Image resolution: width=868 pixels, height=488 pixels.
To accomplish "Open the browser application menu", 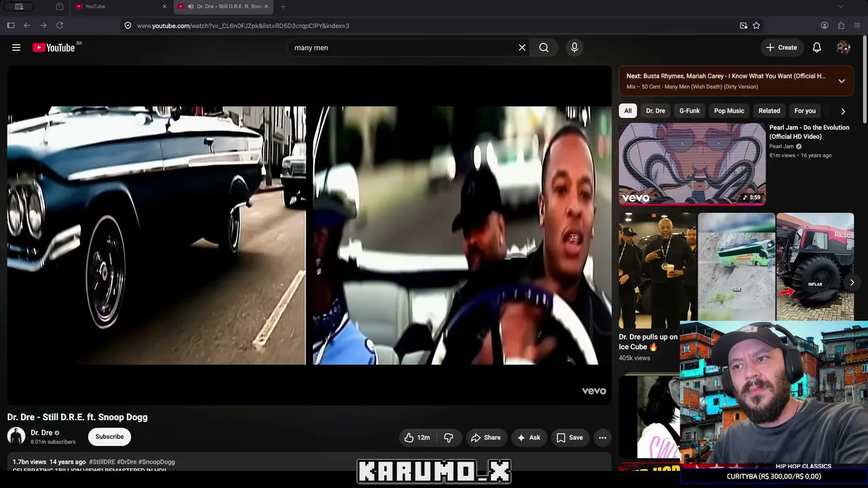I will (857, 26).
